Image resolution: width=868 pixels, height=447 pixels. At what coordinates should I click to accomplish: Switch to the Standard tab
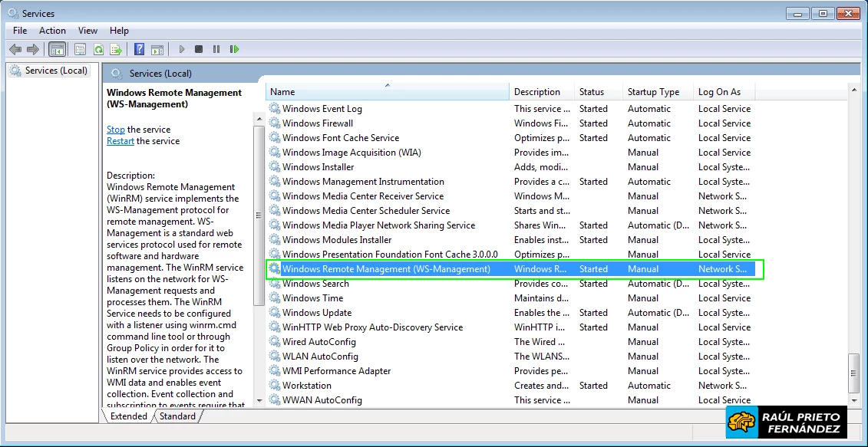click(x=177, y=416)
